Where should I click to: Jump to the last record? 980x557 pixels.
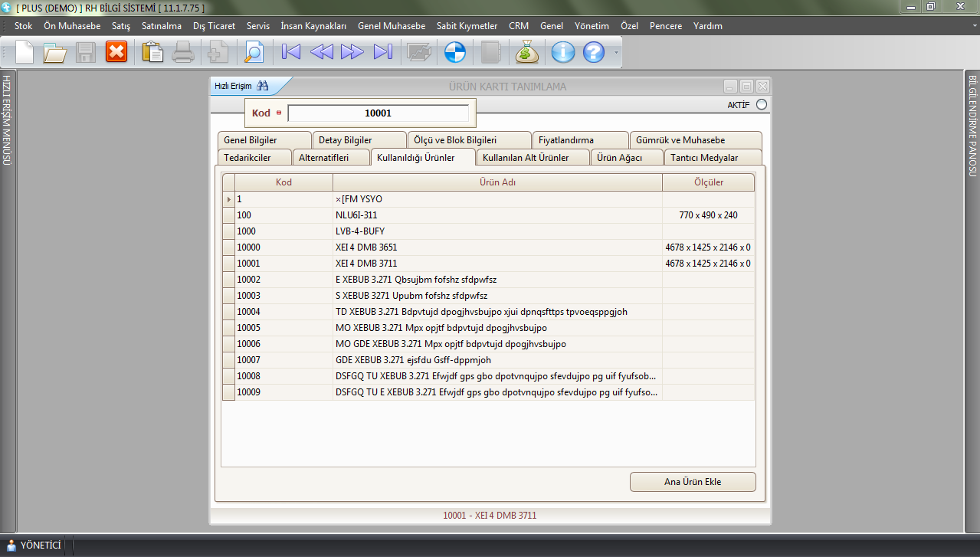[382, 52]
